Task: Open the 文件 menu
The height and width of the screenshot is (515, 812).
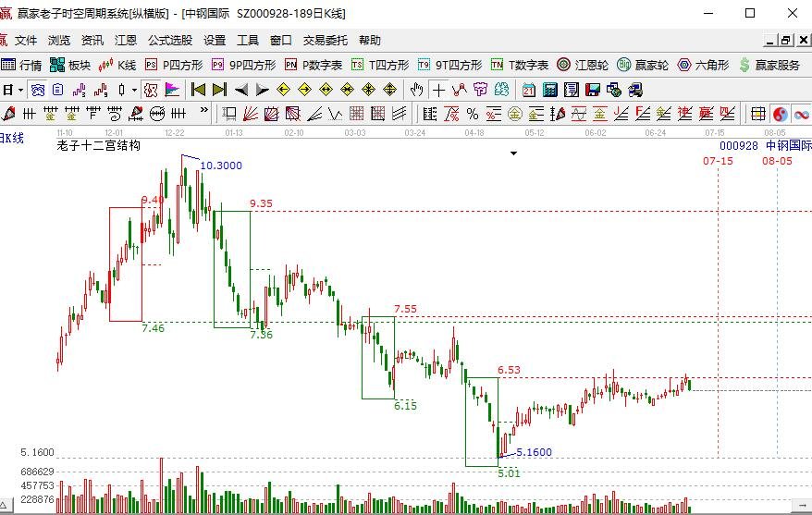Action: [x=25, y=41]
